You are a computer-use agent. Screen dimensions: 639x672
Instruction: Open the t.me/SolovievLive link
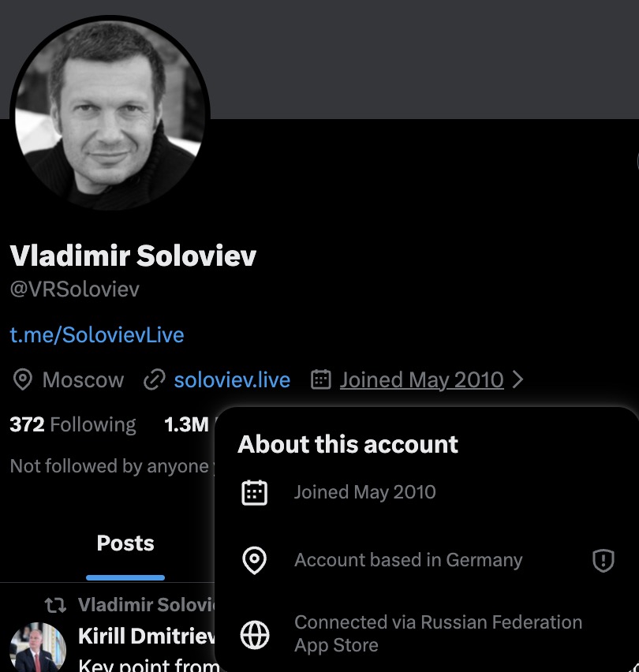[x=97, y=334]
